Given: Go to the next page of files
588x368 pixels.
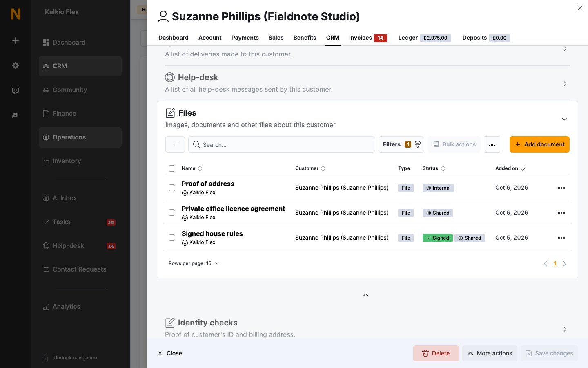Looking at the screenshot, I should (x=565, y=264).
